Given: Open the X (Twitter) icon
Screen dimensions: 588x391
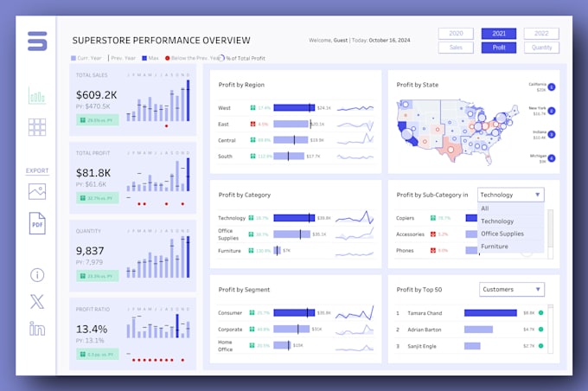Looking at the screenshot, I should [x=37, y=302].
